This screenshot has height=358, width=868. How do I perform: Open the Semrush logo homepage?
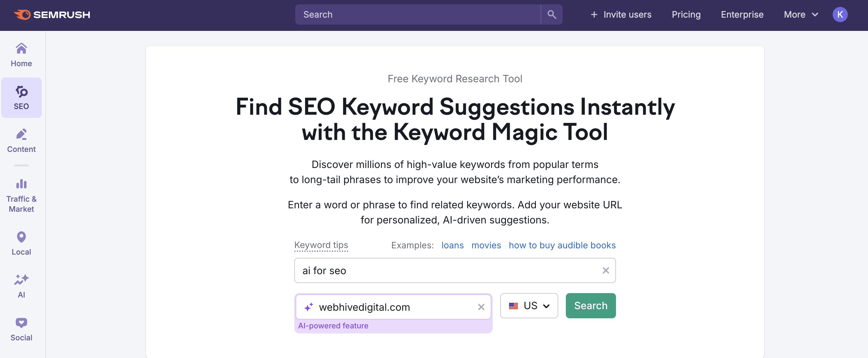[x=52, y=15]
